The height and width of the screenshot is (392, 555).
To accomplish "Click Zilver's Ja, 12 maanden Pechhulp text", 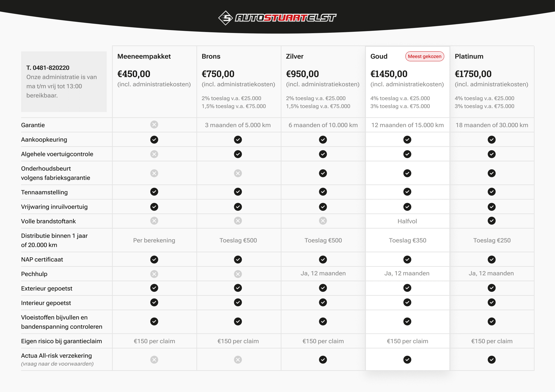I will click(323, 273).
